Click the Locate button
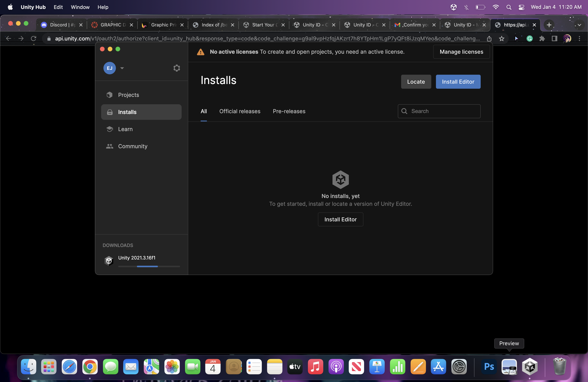Viewport: 588px width, 382px height. click(416, 81)
